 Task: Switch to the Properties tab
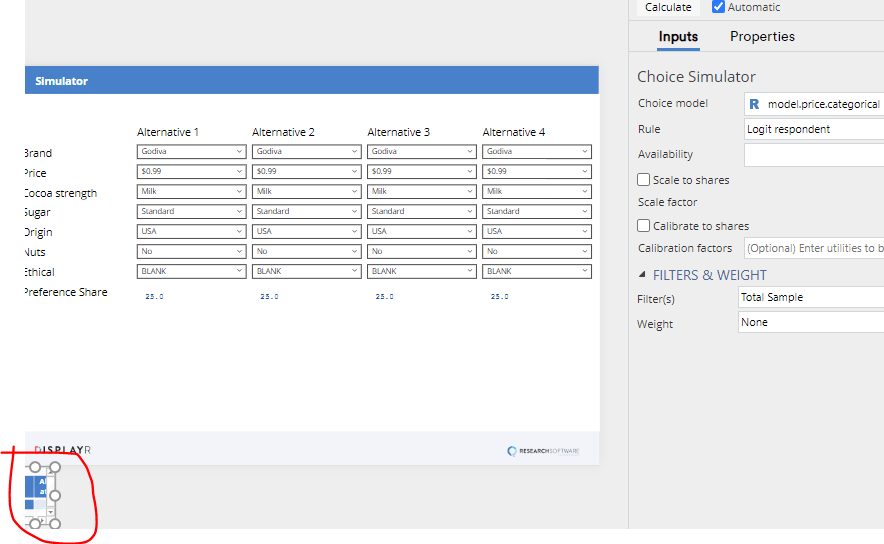coord(762,37)
